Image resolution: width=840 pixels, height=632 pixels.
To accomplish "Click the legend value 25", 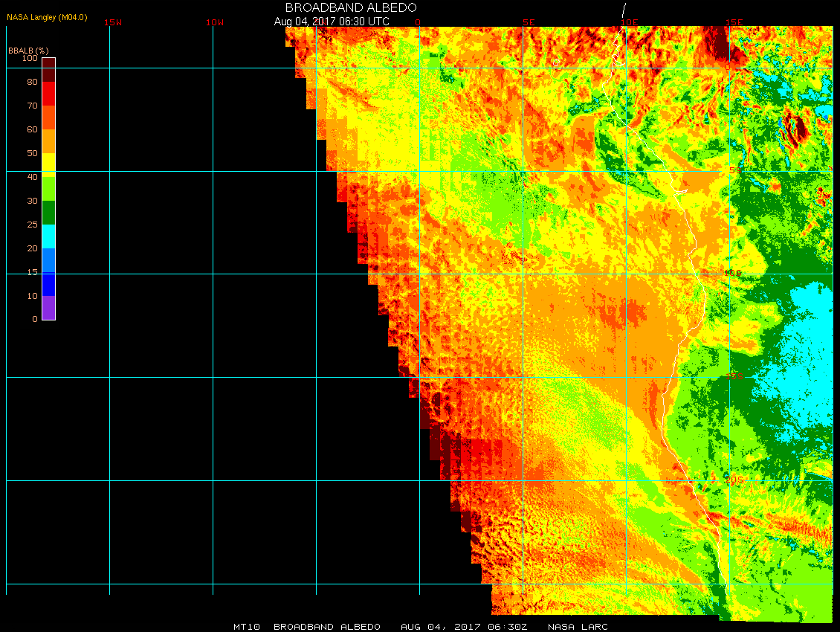I will [32, 225].
